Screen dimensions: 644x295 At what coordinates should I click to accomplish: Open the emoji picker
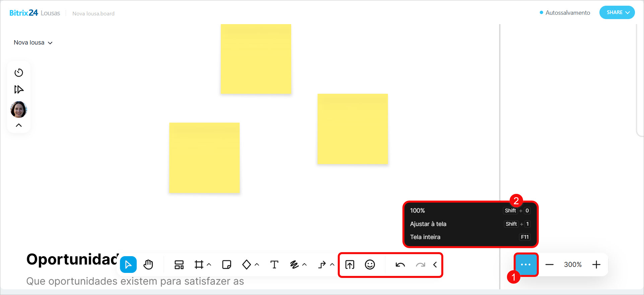tap(370, 265)
